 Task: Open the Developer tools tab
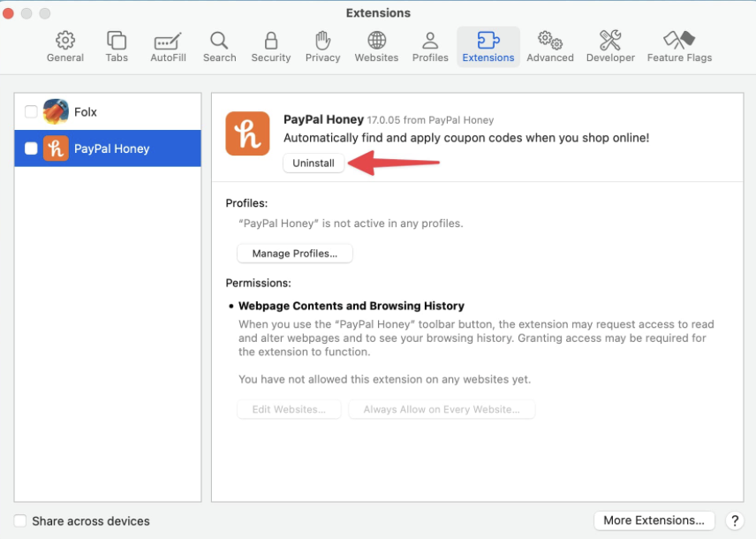point(610,47)
